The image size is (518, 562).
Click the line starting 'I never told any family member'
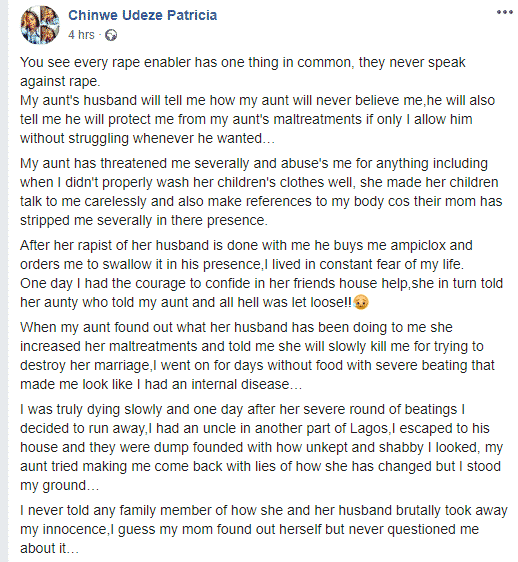(264, 510)
